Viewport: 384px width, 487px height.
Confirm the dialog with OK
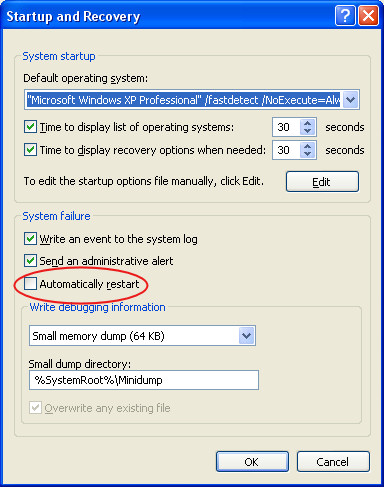tap(252, 462)
